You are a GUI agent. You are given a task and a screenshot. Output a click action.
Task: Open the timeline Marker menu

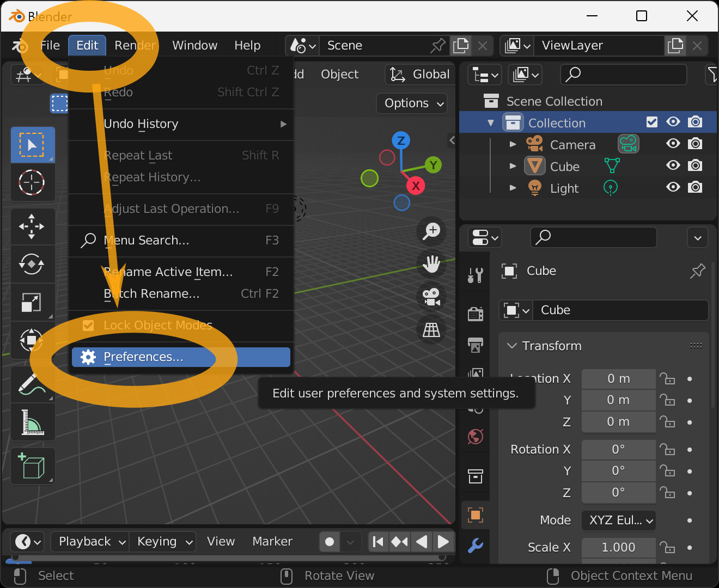click(272, 542)
